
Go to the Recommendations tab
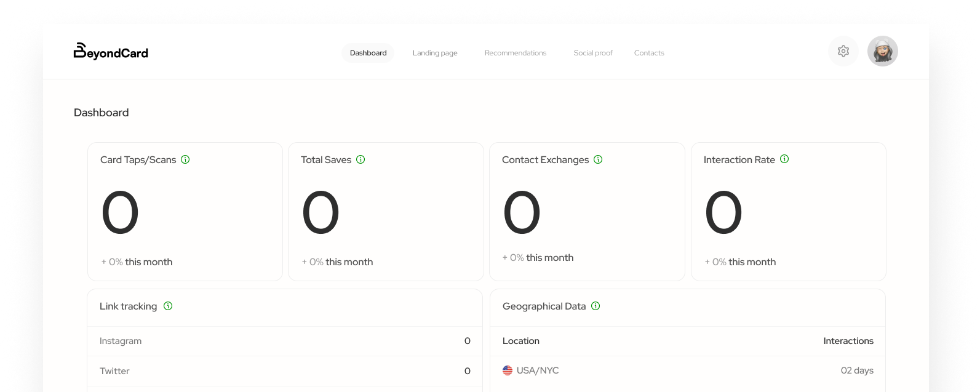coord(515,53)
